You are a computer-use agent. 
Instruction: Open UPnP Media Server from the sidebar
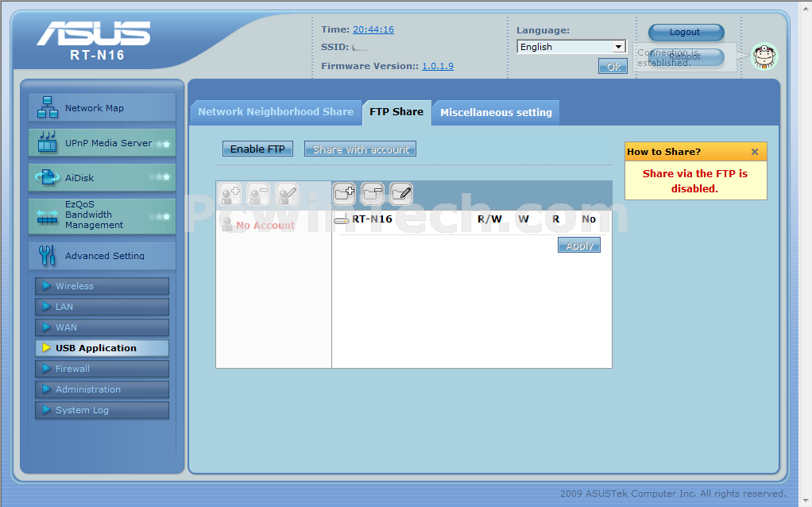[x=102, y=142]
